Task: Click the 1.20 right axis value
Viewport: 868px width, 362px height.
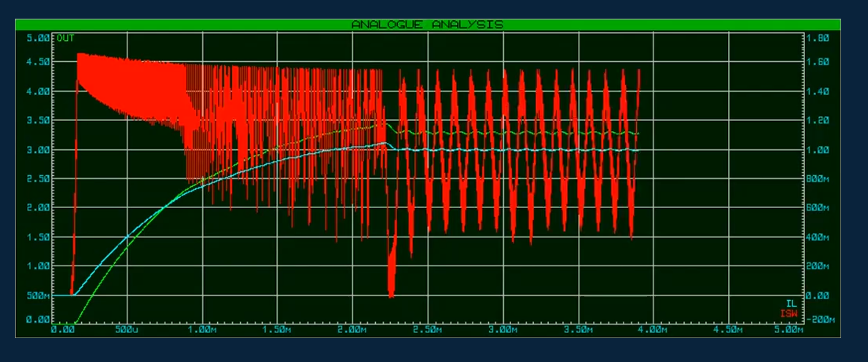Action: click(x=818, y=120)
